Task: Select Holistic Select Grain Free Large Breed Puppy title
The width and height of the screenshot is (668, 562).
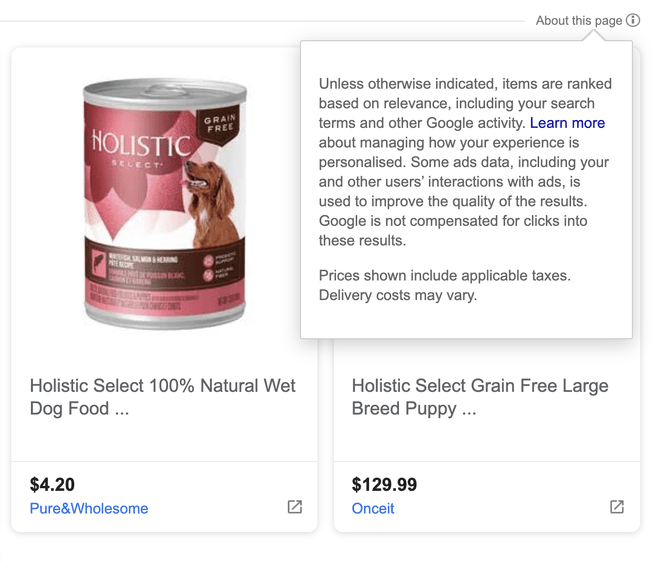Action: pyautogui.click(x=480, y=397)
